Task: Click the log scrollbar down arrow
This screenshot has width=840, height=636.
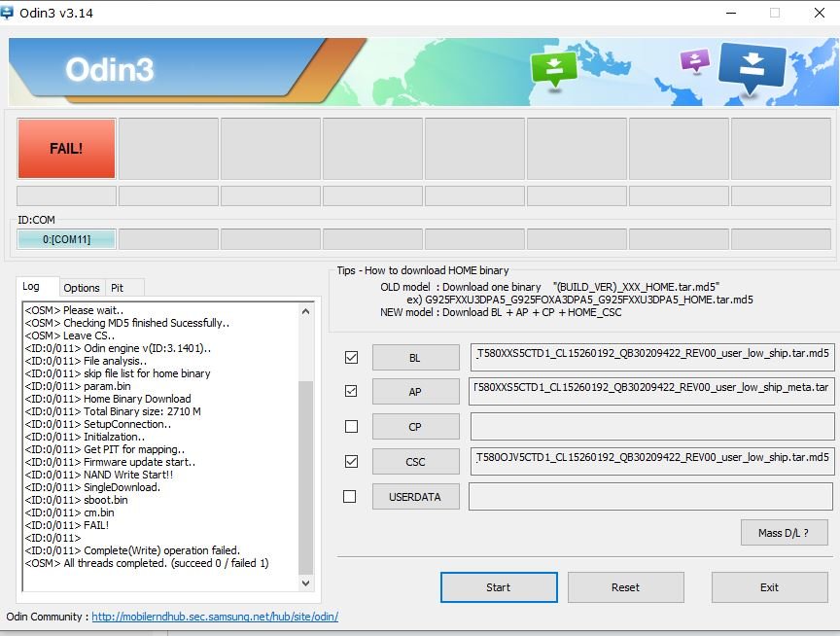Action: (x=306, y=583)
